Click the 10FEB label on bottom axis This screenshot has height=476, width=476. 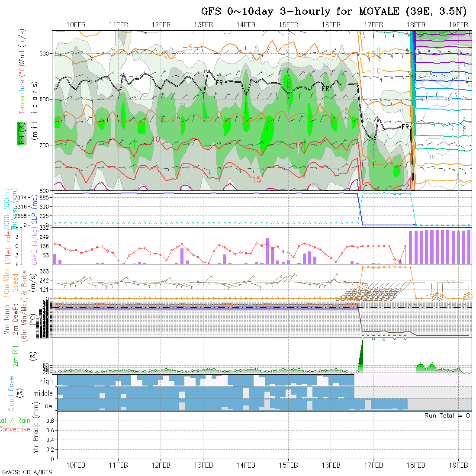(76, 465)
